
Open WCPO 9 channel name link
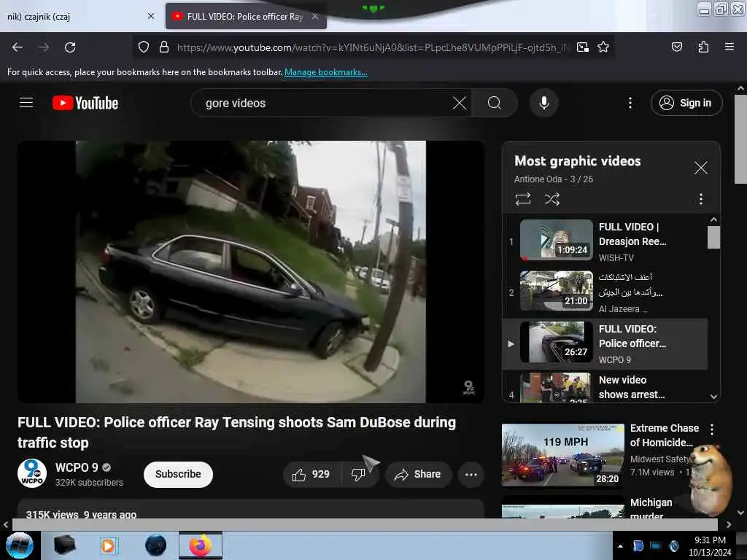pyautogui.click(x=77, y=467)
